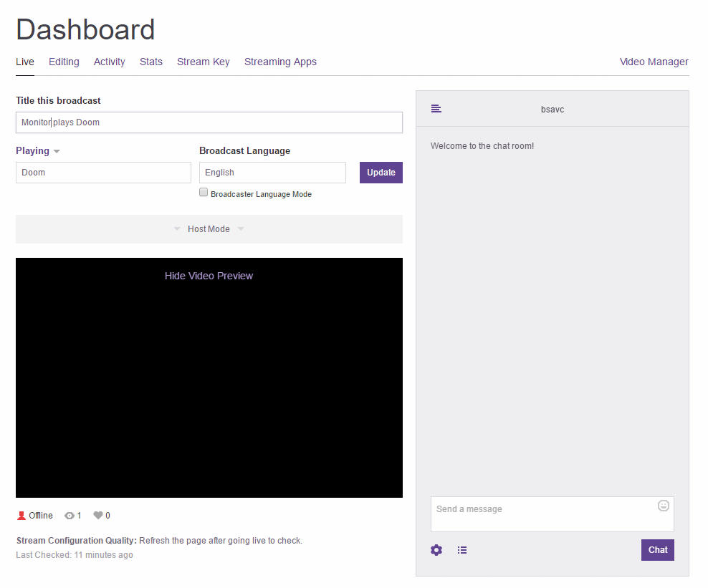Switch to the Live tab
Image resolution: width=708 pixels, height=588 pixels.
tap(25, 62)
